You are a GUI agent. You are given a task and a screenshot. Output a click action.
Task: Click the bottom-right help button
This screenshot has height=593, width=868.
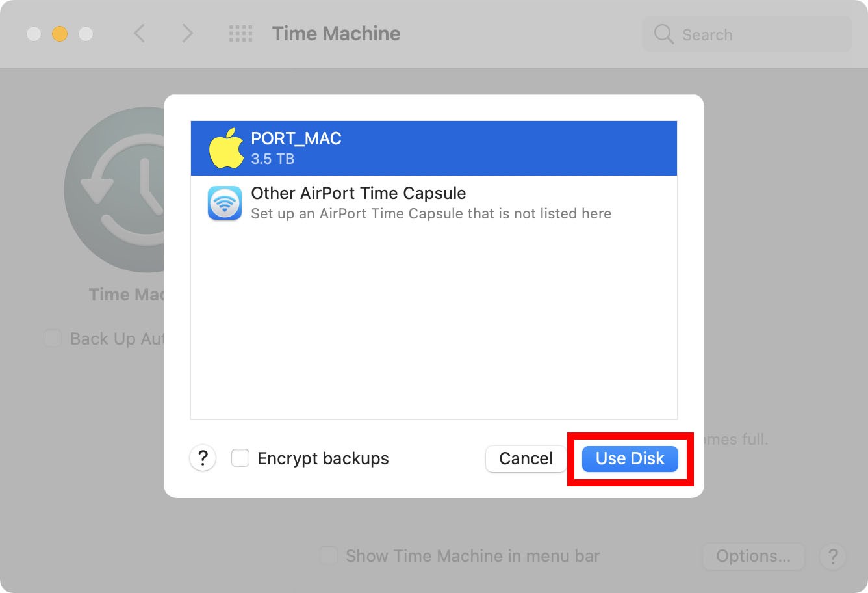tap(832, 557)
